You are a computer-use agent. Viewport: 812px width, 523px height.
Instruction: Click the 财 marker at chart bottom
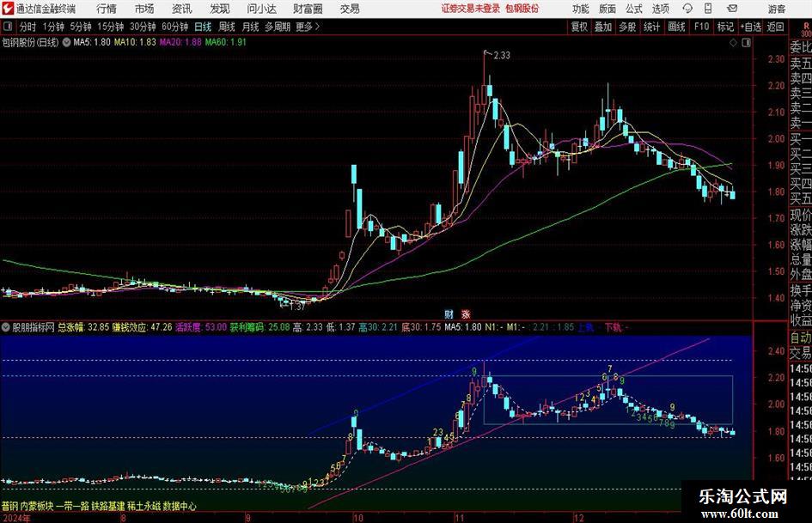[x=449, y=313]
